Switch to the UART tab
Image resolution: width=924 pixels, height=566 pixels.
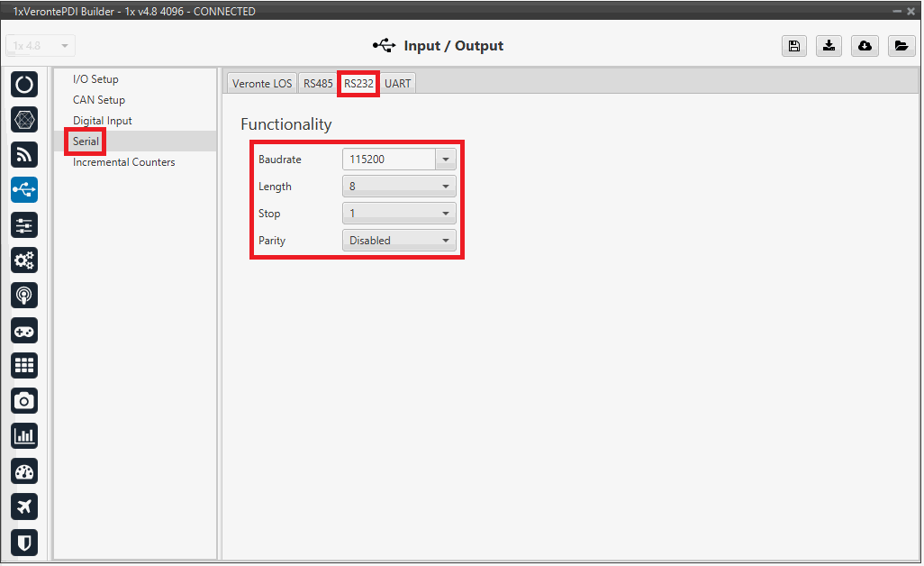click(397, 84)
